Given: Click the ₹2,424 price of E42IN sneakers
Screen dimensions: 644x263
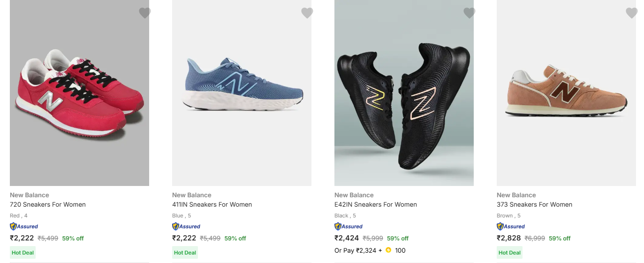Looking at the screenshot, I should (x=347, y=238).
